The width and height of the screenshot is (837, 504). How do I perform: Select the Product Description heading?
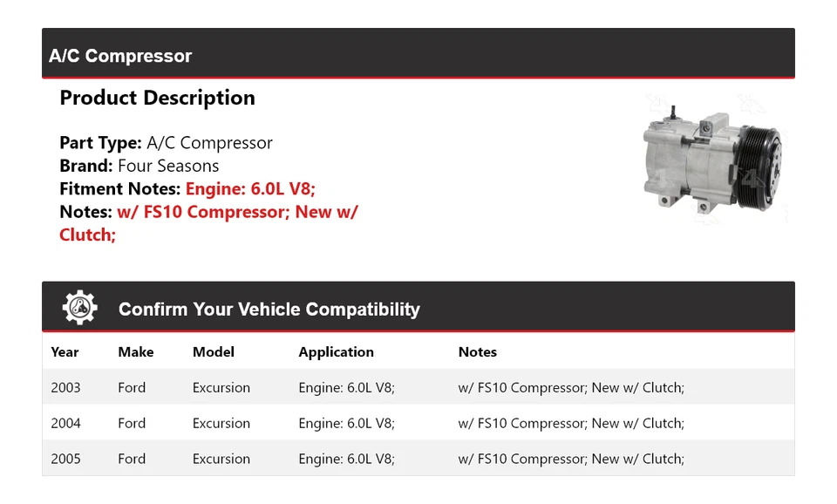pos(158,98)
